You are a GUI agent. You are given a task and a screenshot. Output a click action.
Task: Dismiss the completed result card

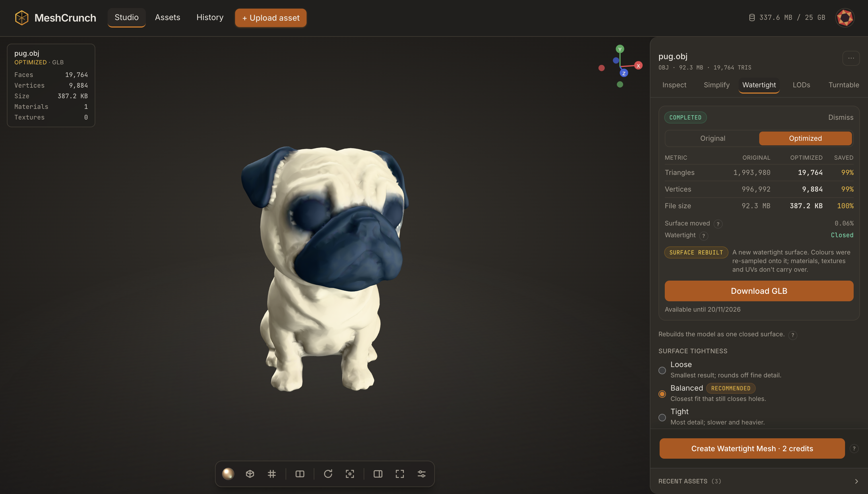(840, 117)
